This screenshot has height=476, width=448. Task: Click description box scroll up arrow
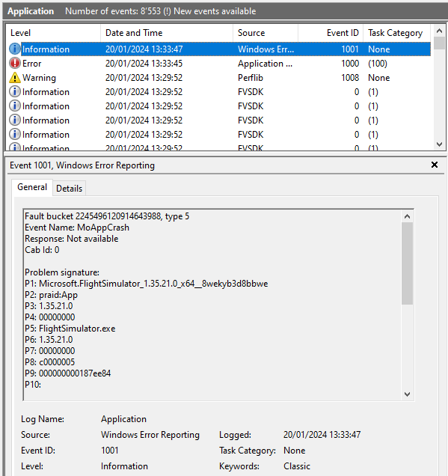point(407,216)
